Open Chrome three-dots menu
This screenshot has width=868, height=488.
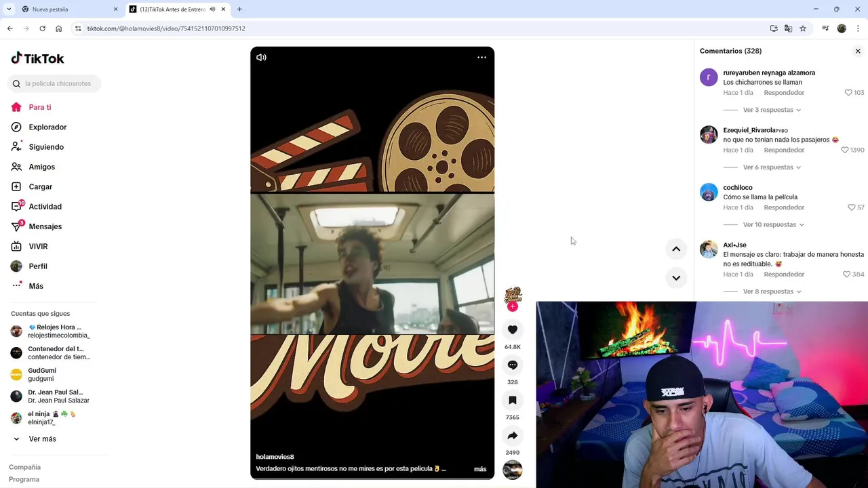[859, 28]
